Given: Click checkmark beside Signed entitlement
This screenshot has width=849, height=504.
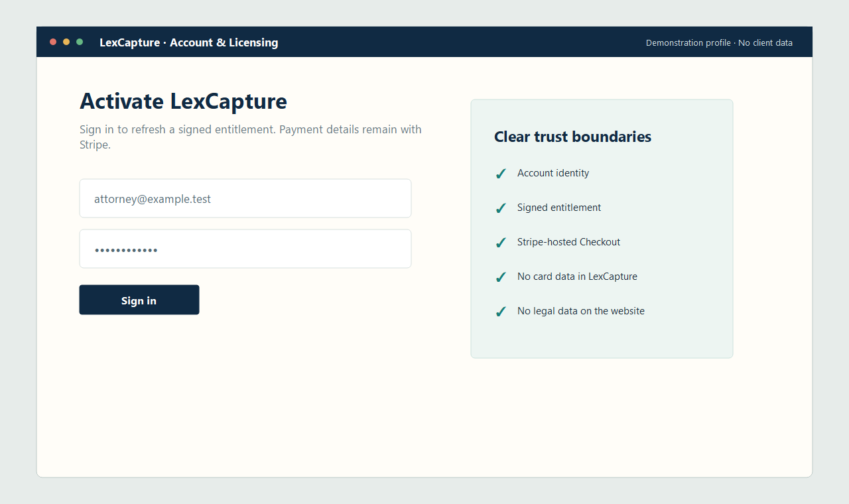Looking at the screenshot, I should (x=501, y=208).
